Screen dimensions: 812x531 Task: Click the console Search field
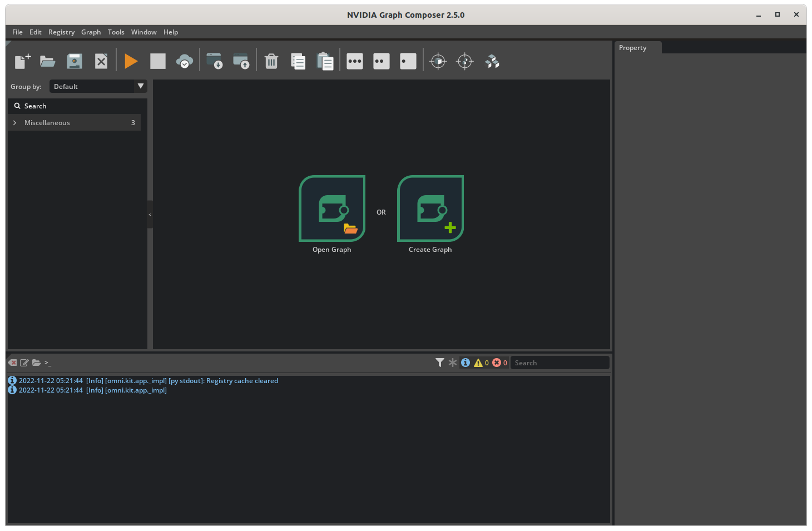560,363
